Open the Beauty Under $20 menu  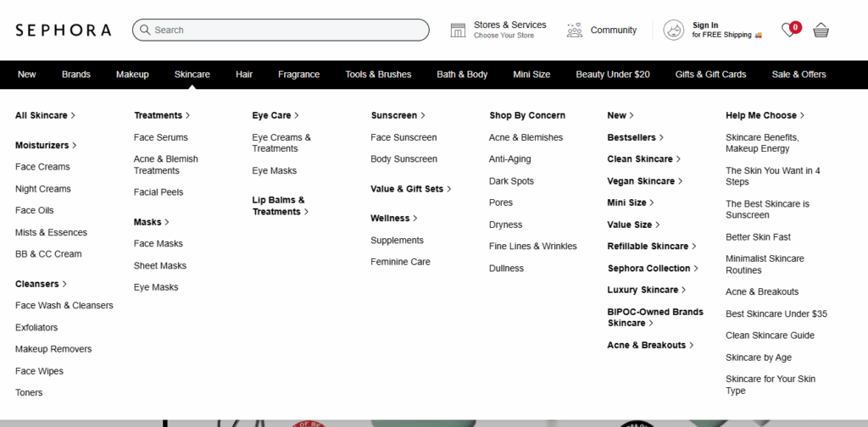613,74
